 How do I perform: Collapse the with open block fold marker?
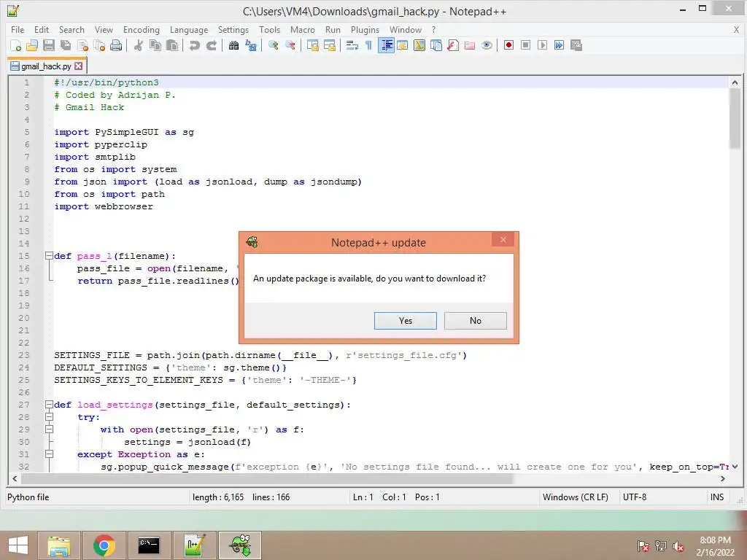click(x=49, y=429)
